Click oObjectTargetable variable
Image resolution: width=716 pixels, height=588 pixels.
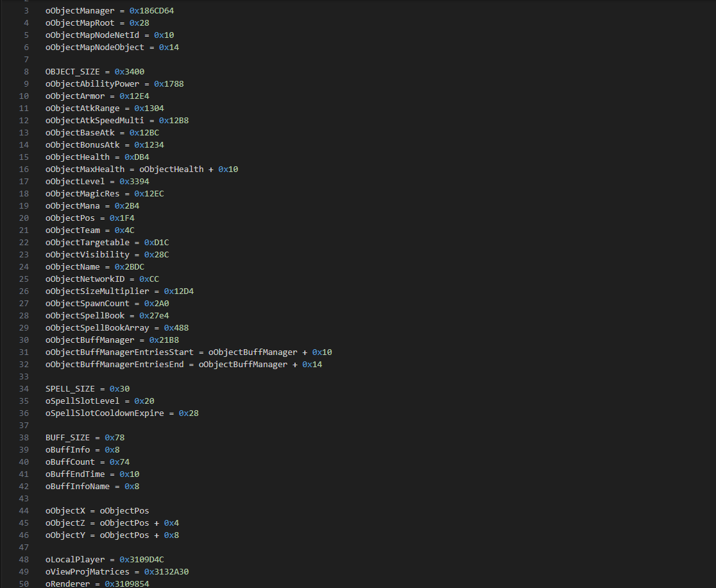point(87,242)
